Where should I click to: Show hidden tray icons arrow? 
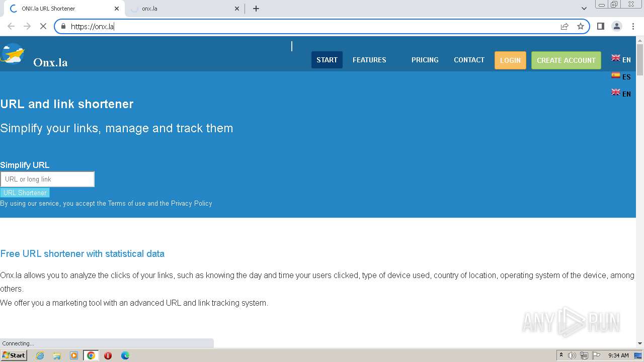click(x=561, y=355)
